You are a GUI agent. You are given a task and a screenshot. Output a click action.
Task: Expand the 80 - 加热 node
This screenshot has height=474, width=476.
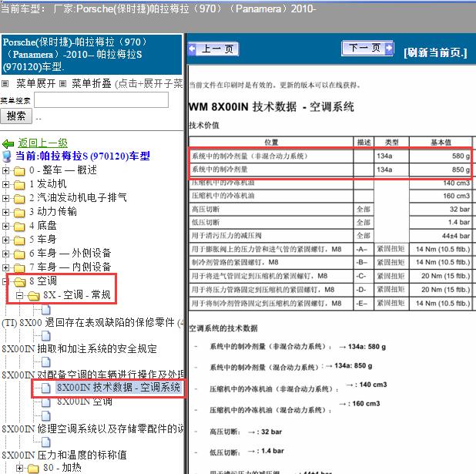(19, 469)
